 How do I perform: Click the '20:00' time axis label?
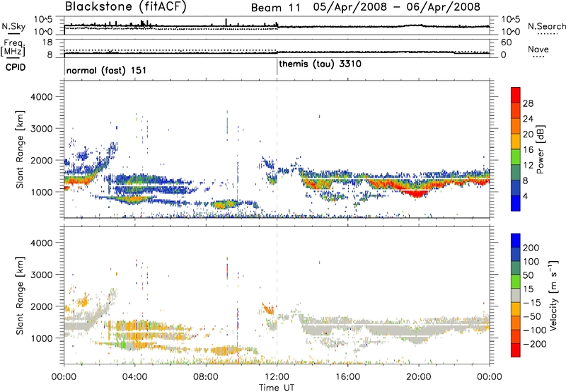[418, 377]
